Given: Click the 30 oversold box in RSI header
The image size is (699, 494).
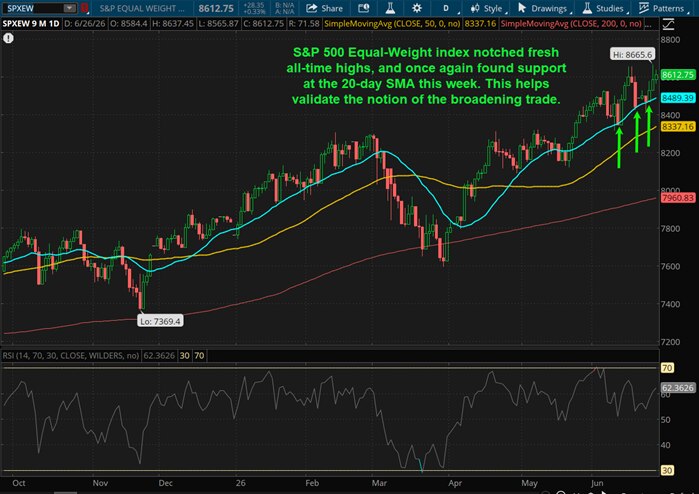Looking at the screenshot, I should (x=185, y=355).
